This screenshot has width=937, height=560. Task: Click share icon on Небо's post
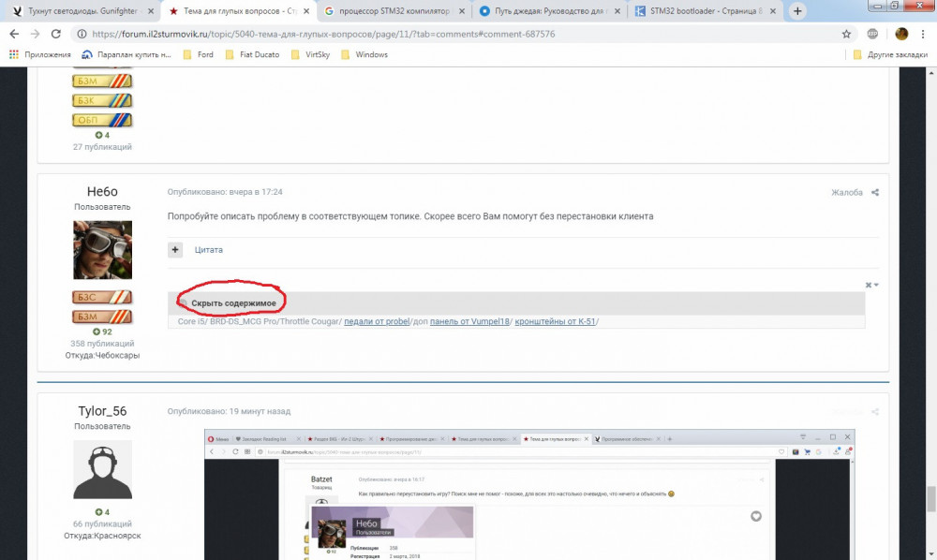pos(875,193)
